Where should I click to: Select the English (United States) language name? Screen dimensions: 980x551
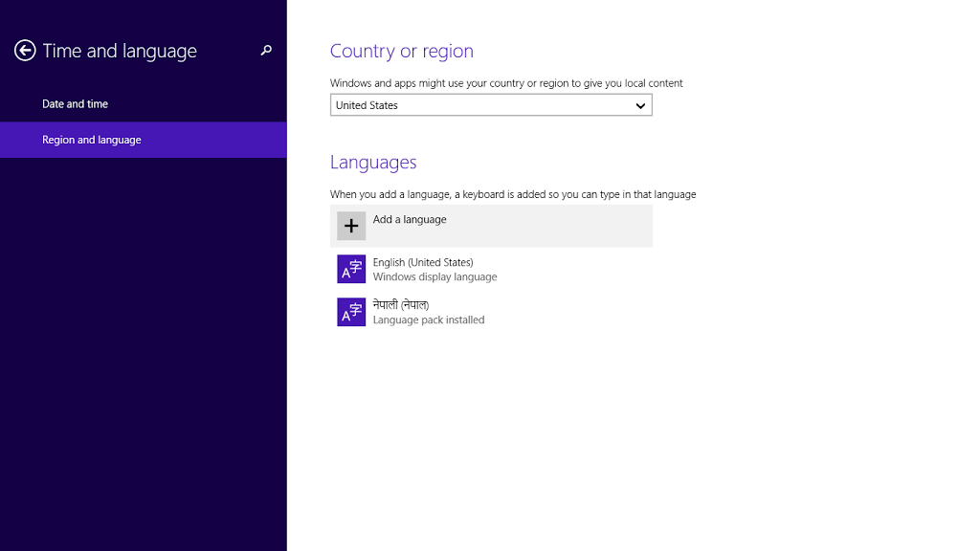(423, 262)
